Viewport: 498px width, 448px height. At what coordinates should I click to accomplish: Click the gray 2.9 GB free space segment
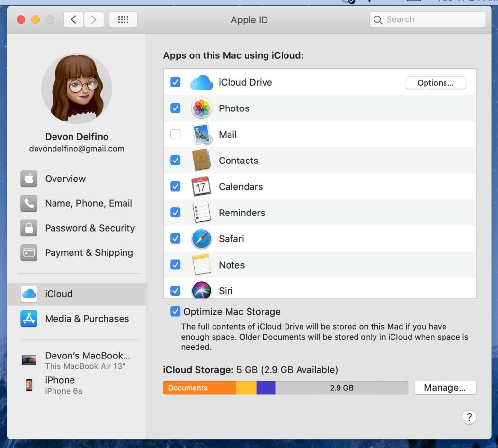341,388
